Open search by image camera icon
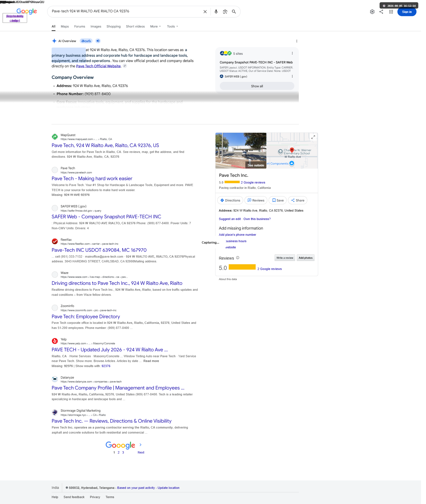 click(225, 12)
